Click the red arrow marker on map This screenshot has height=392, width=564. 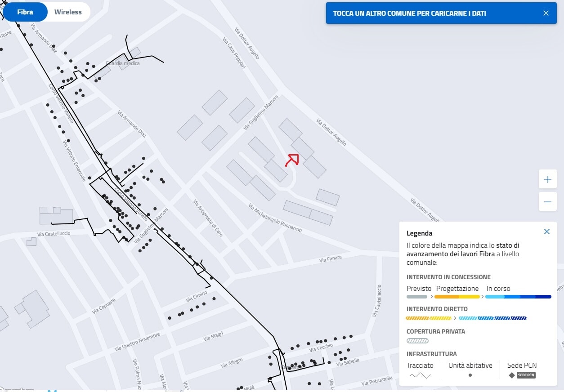coord(292,160)
